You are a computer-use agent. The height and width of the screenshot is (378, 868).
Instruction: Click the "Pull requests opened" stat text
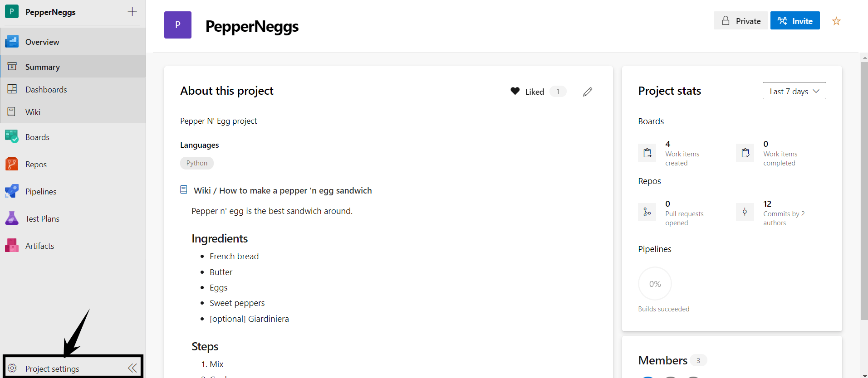click(x=684, y=213)
